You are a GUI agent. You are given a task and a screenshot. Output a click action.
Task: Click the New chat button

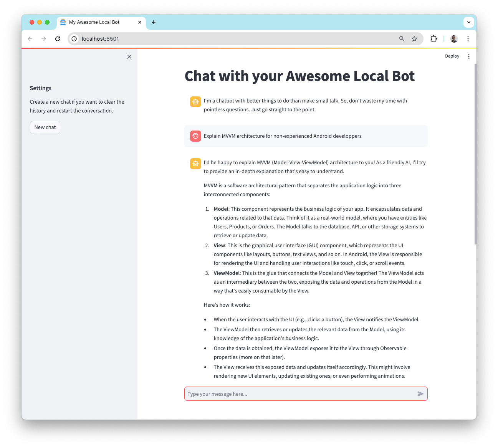[45, 127]
